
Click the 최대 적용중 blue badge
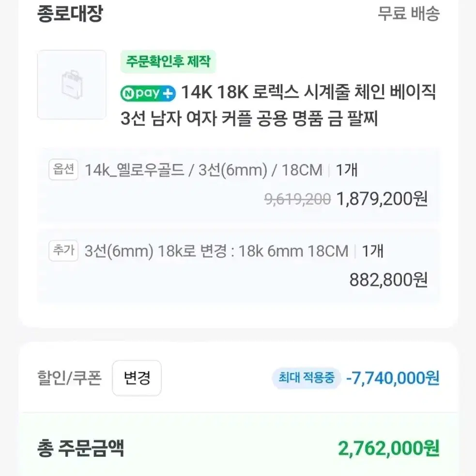click(307, 378)
